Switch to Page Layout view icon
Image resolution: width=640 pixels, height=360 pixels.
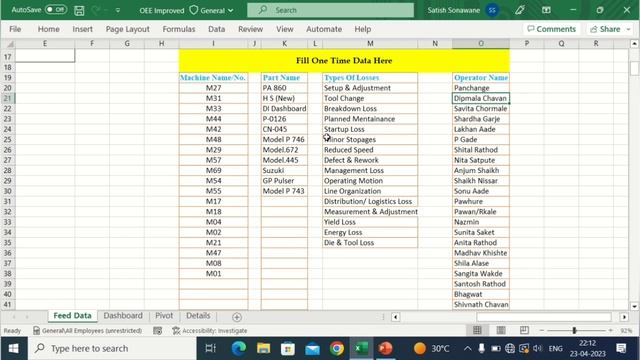(x=501, y=330)
